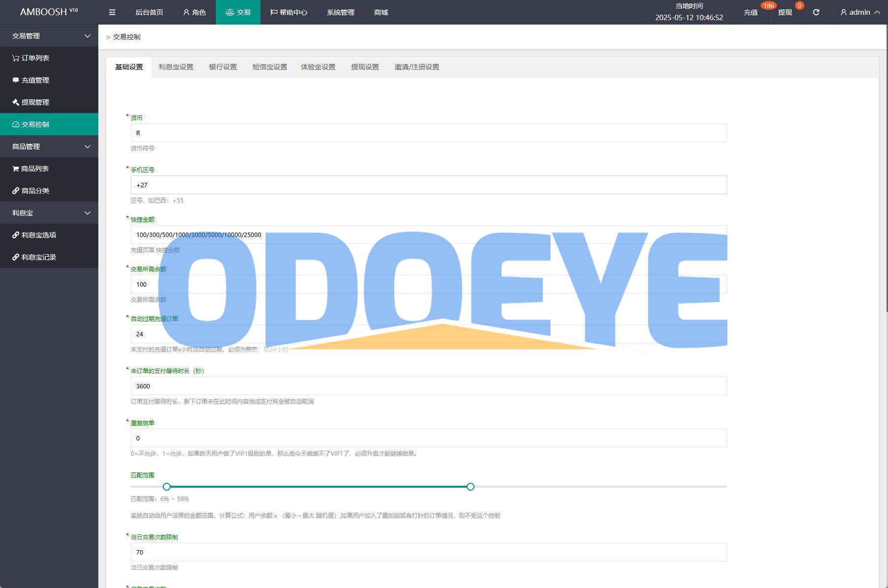Click the 匹配范围 slider's maximum handle
The width and height of the screenshot is (888, 588).
coord(471,487)
